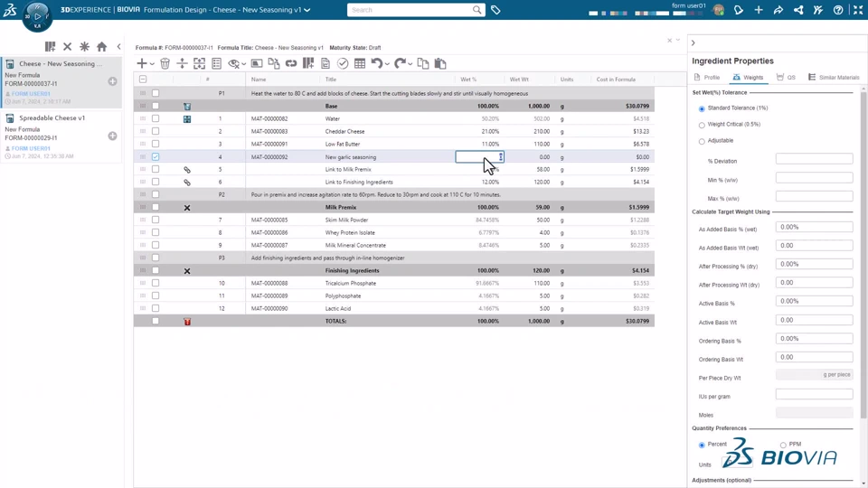Click the add column barcode icon in toolbar
The image size is (868, 488).
[x=308, y=63]
